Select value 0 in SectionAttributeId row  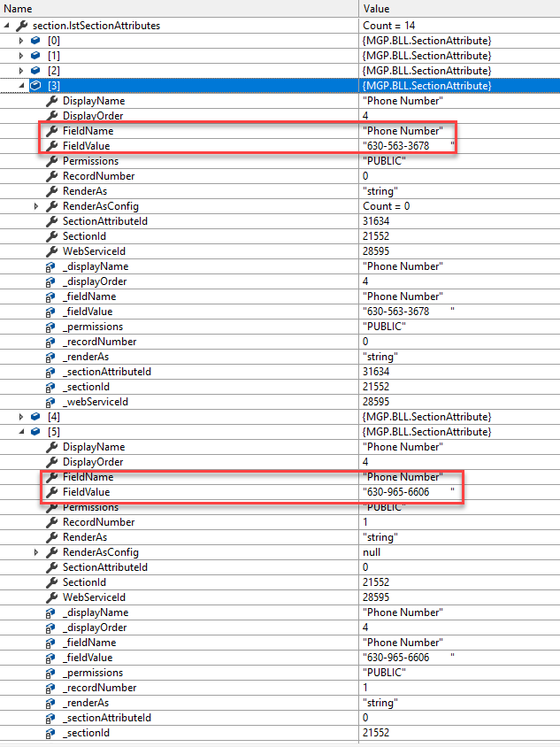[x=365, y=567]
